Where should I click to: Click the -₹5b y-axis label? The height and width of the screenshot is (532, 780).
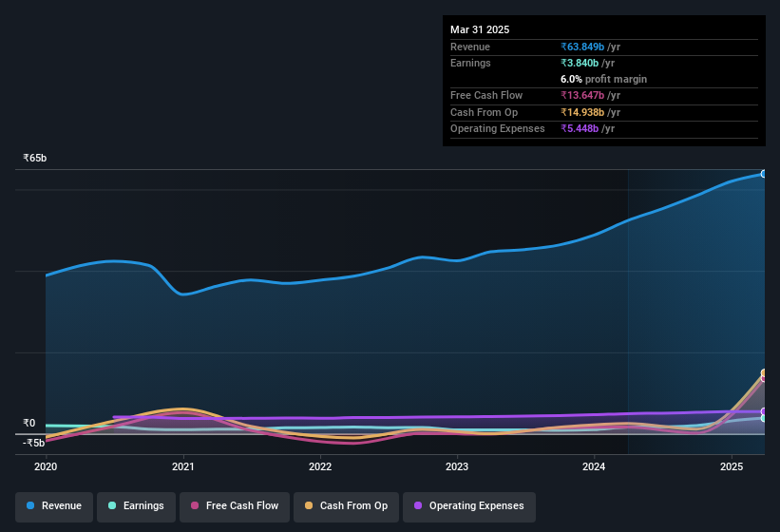click(x=33, y=443)
